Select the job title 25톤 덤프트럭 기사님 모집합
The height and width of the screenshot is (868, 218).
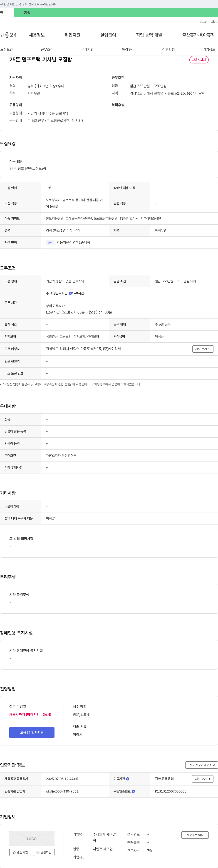click(x=41, y=60)
